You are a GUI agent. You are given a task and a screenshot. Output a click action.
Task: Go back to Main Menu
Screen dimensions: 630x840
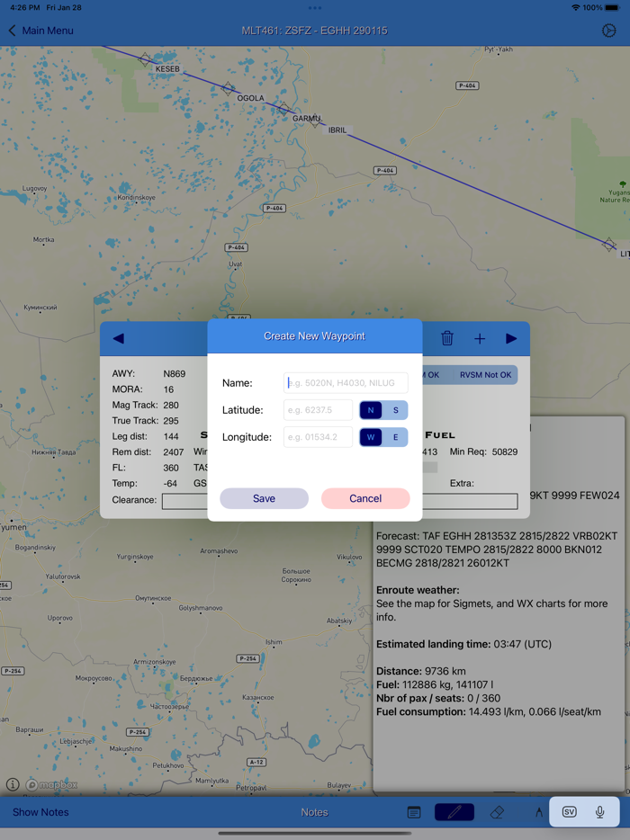(40, 31)
